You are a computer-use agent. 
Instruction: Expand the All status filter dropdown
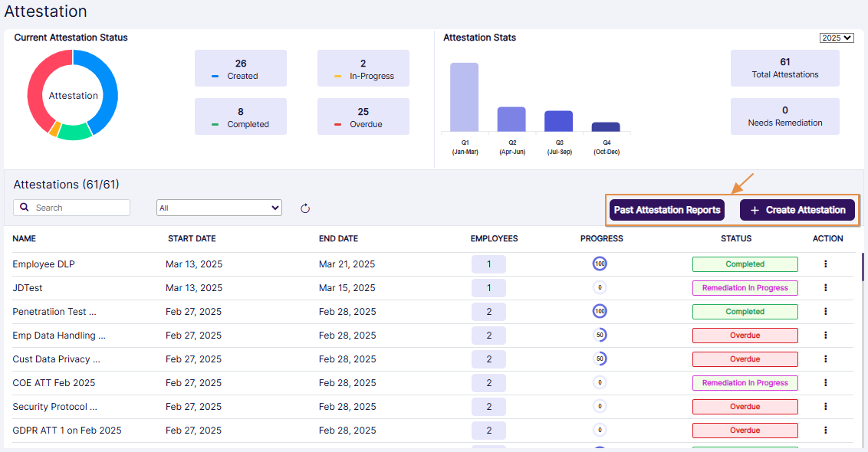pos(219,208)
